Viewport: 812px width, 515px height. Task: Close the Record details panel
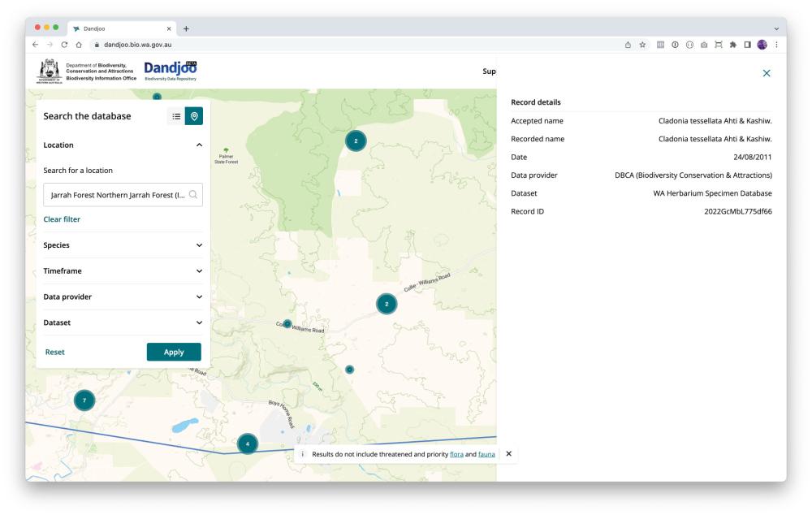point(767,73)
